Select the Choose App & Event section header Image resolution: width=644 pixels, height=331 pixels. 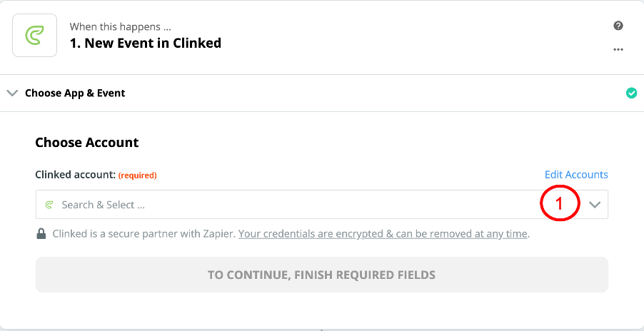pos(75,93)
